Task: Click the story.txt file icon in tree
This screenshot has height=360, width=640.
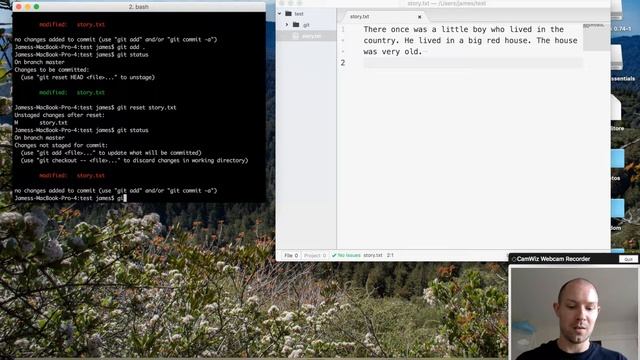Action: click(296, 36)
